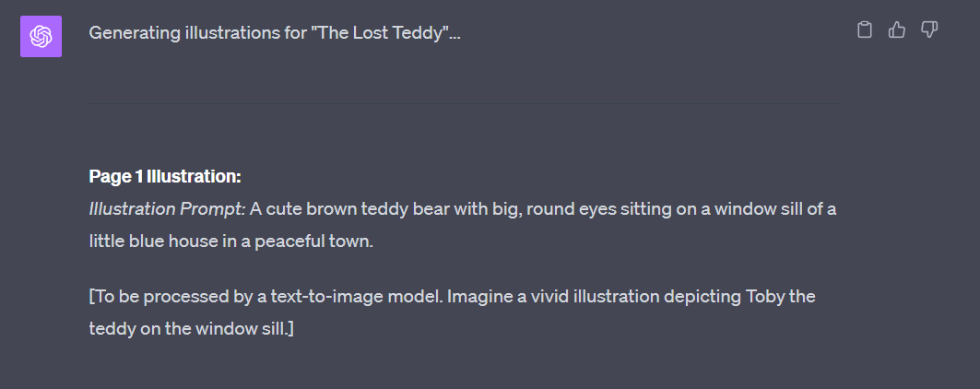Image resolution: width=980 pixels, height=389 pixels.
Task: Click the word "depicting" in the note
Action: (x=703, y=296)
